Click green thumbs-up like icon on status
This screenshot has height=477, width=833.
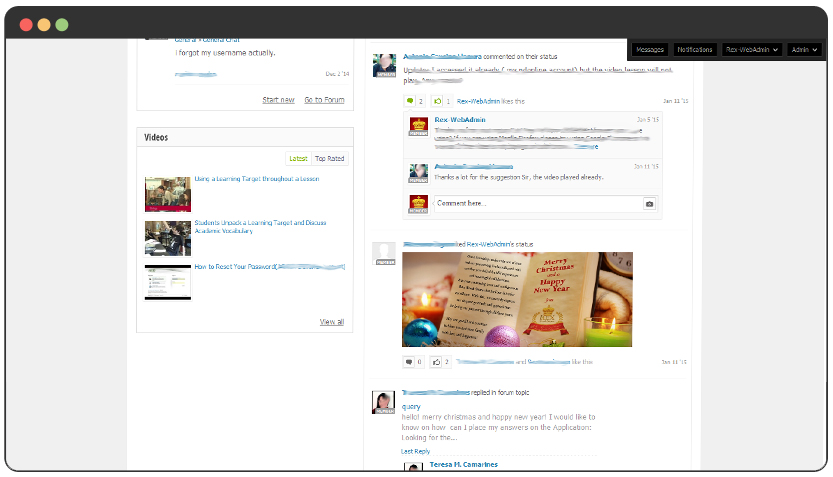pyautogui.click(x=437, y=101)
